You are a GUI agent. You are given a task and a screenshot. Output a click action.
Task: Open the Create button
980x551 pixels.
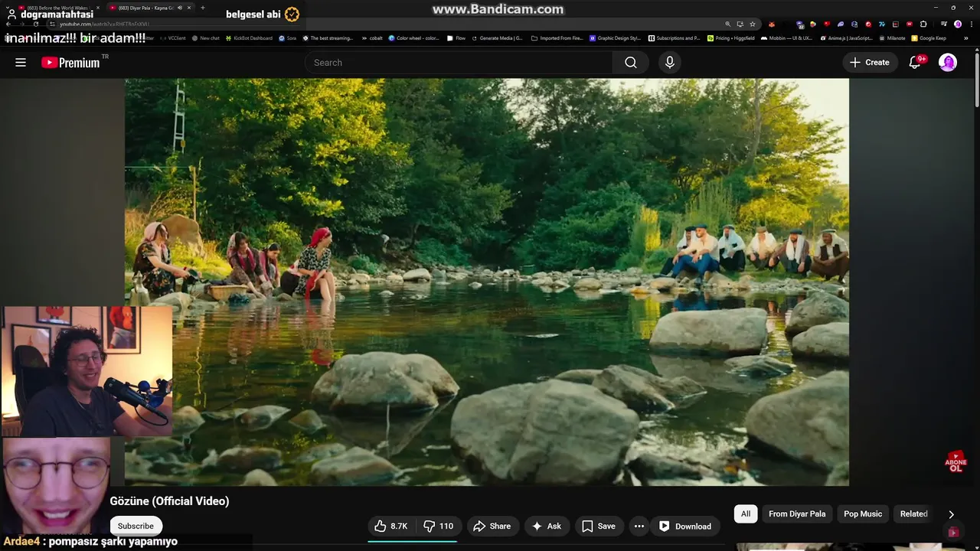coord(870,63)
